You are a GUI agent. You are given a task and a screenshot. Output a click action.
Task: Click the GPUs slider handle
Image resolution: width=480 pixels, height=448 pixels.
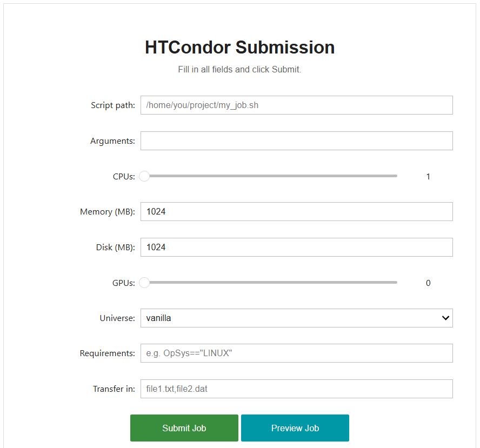[x=144, y=282]
